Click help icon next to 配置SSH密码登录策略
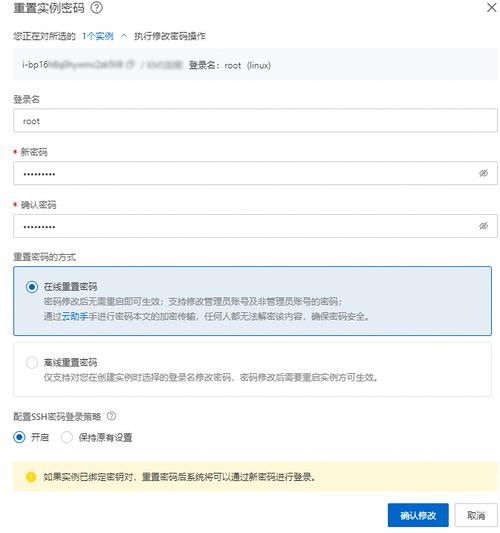The height and width of the screenshot is (533, 500). 111,416
